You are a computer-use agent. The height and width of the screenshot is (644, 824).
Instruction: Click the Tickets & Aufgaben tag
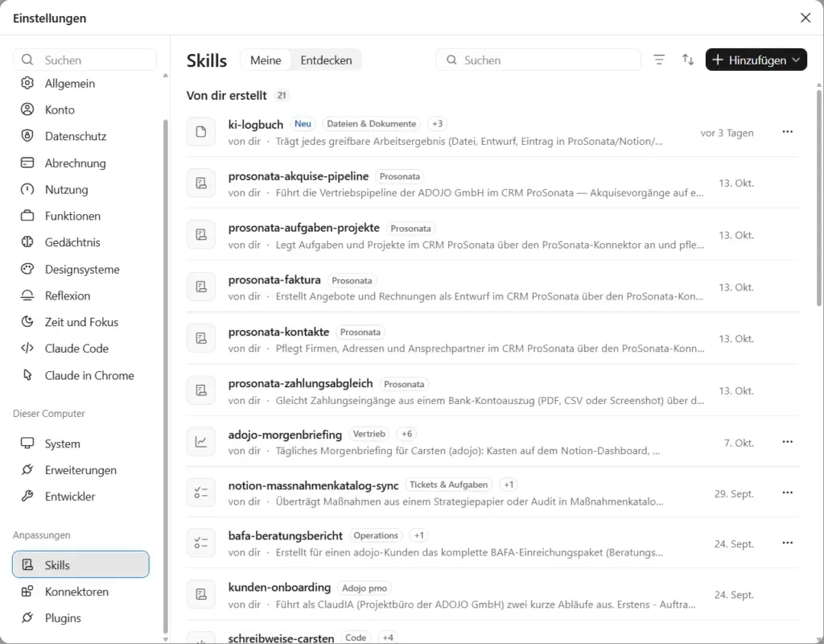[448, 485]
